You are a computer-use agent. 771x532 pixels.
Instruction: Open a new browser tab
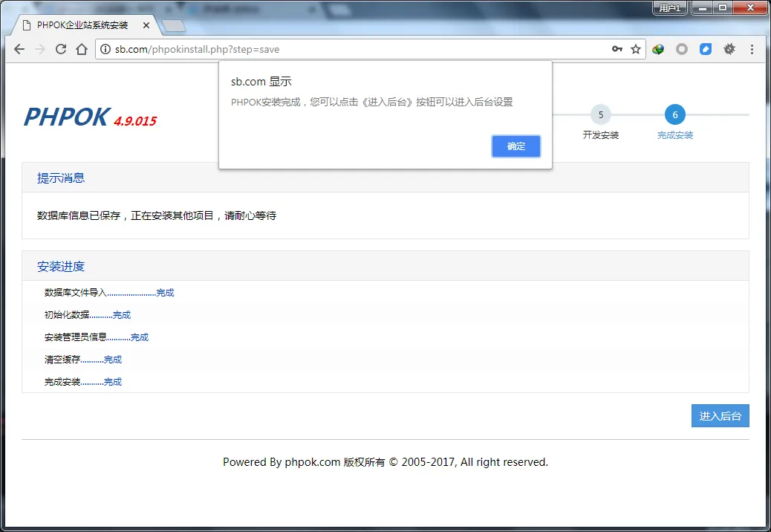(x=173, y=26)
